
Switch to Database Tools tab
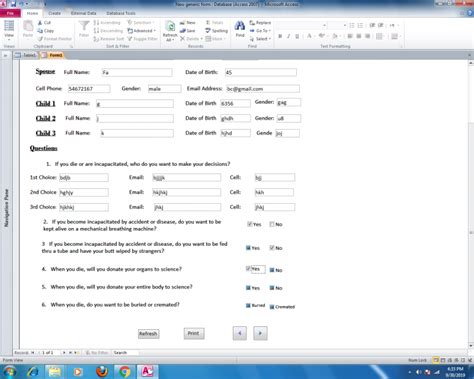pyautogui.click(x=121, y=13)
